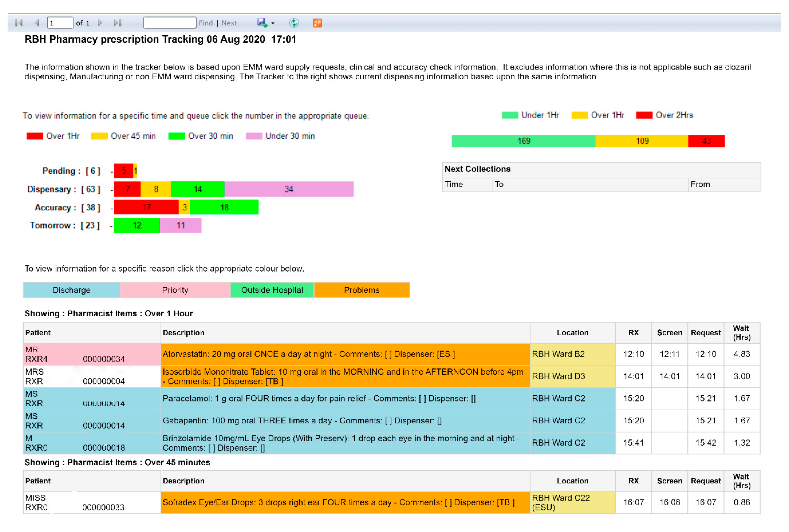
Task: Click the green 12 segment in Tomorrow queue
Action: point(137,225)
